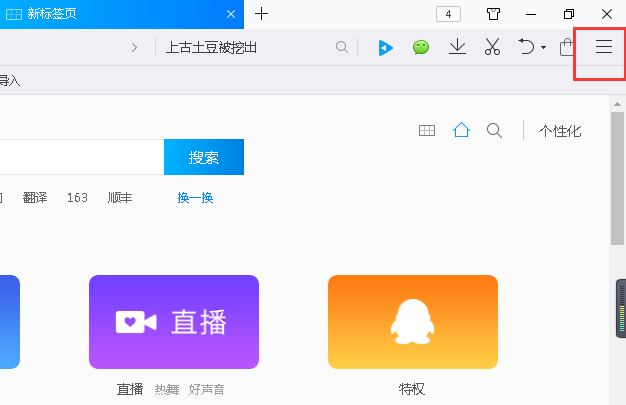Switch to grid view icon on page

[427, 131]
